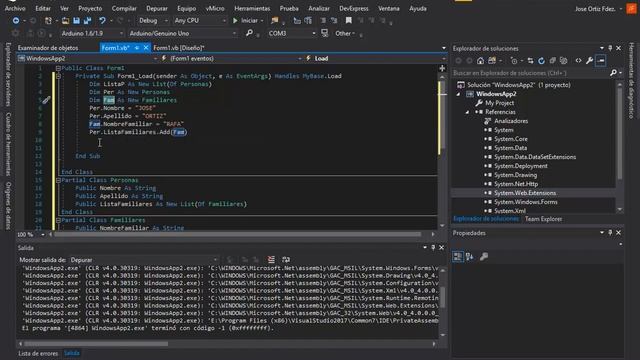The image size is (640, 360).
Task: Click the split editor icon above scrollbar
Action: [x=442, y=68]
